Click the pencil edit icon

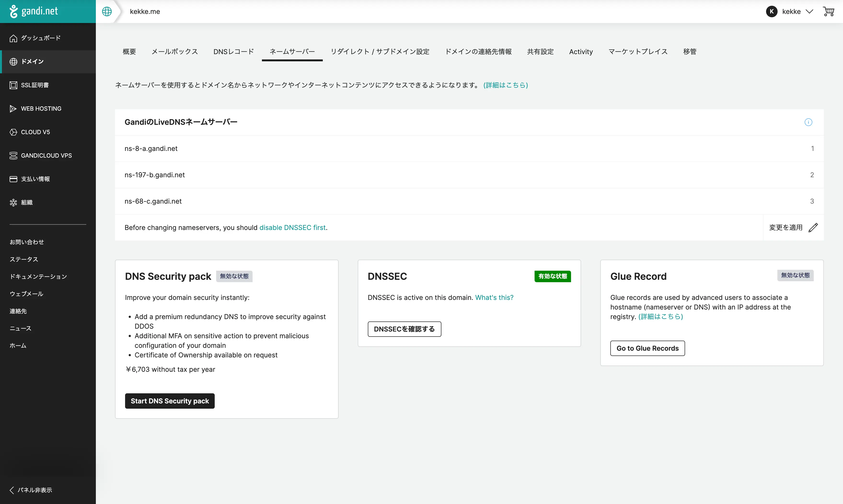[x=813, y=228]
